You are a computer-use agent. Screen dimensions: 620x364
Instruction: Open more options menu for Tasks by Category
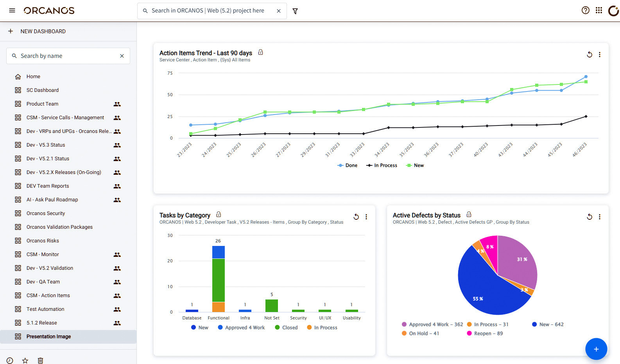[366, 217]
